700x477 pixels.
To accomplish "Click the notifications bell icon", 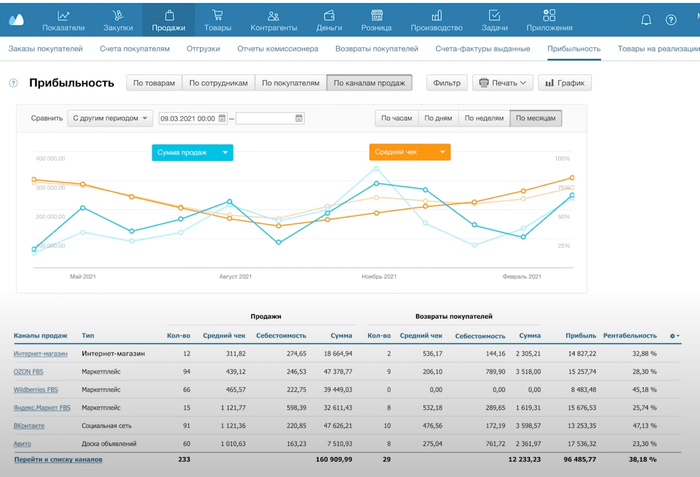I will point(646,20).
